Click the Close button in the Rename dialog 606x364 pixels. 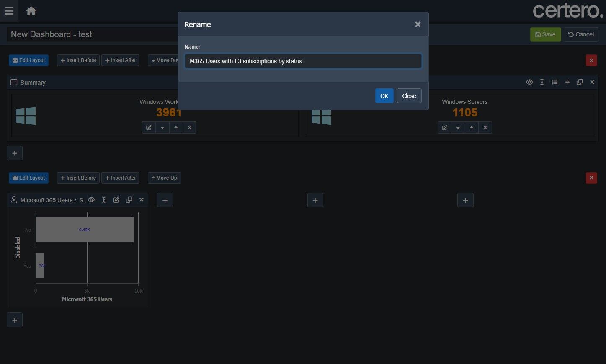[x=409, y=96]
